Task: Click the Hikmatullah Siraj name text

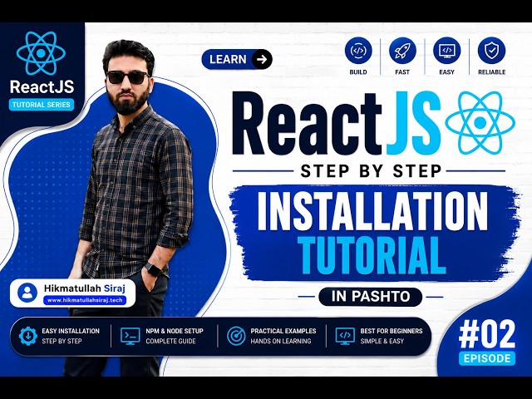Action: 85,288
